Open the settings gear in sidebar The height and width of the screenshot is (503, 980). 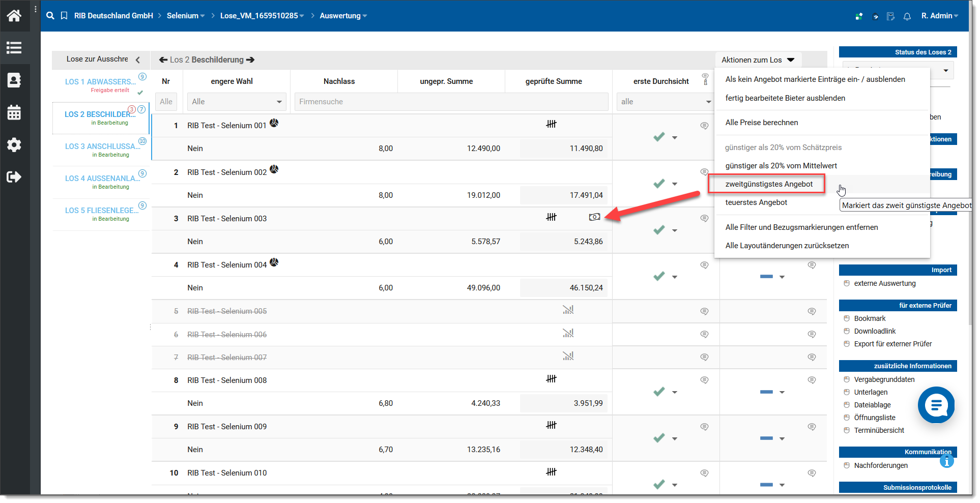pyautogui.click(x=14, y=145)
